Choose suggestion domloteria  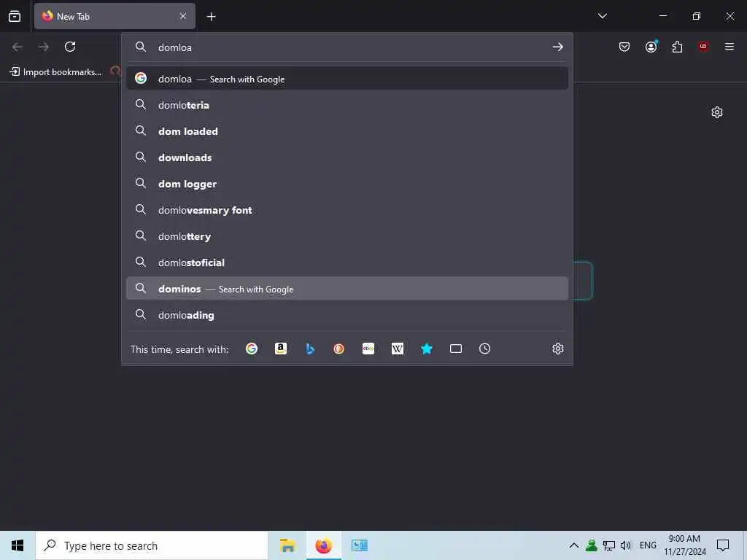click(x=347, y=105)
